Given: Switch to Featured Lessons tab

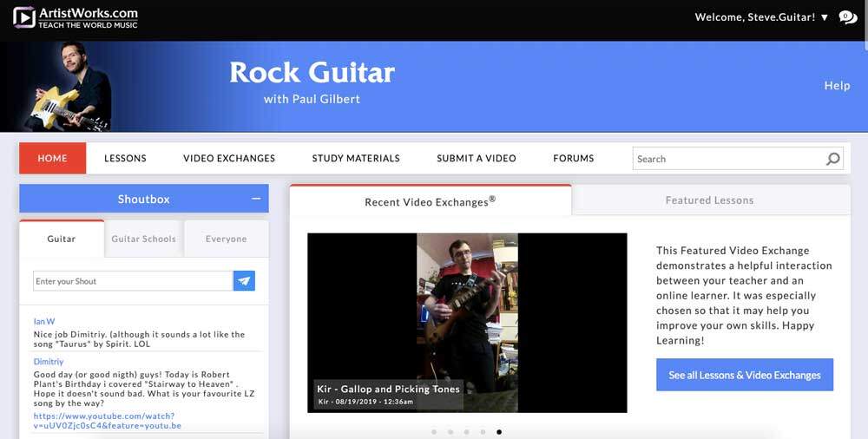Looking at the screenshot, I should (710, 200).
